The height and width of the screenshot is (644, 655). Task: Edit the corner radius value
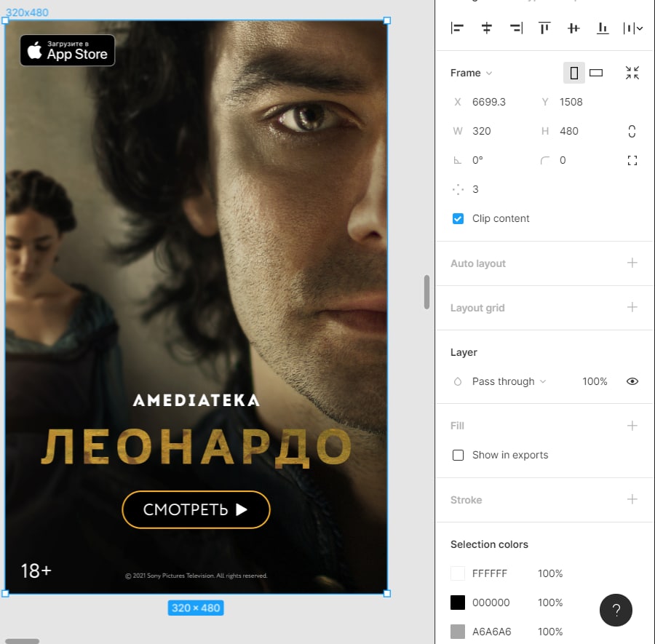tap(563, 160)
